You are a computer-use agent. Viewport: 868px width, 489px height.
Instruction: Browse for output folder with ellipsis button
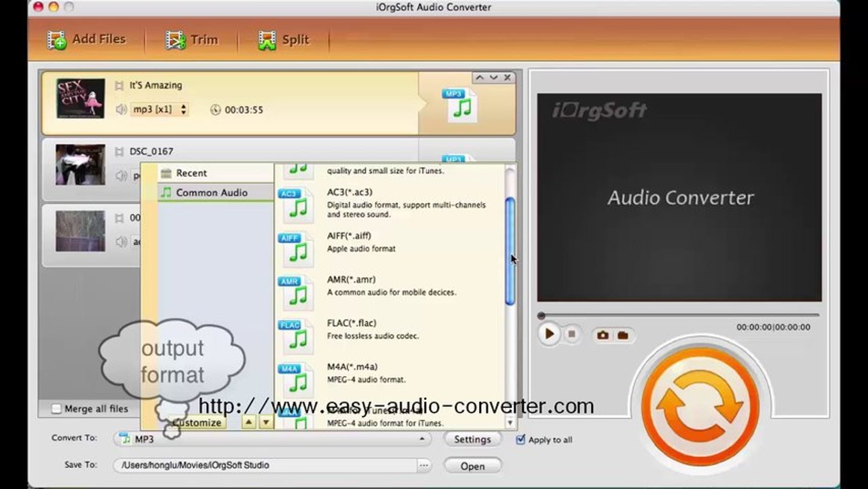click(x=425, y=465)
